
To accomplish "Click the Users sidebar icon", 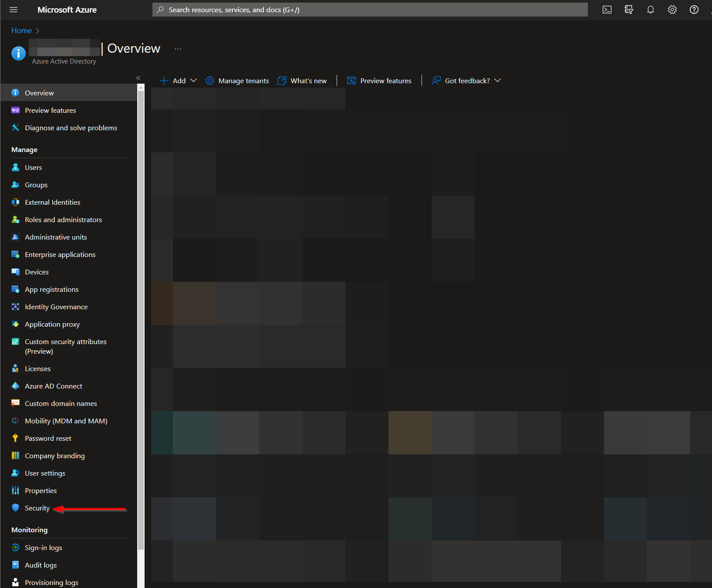I will click(15, 167).
